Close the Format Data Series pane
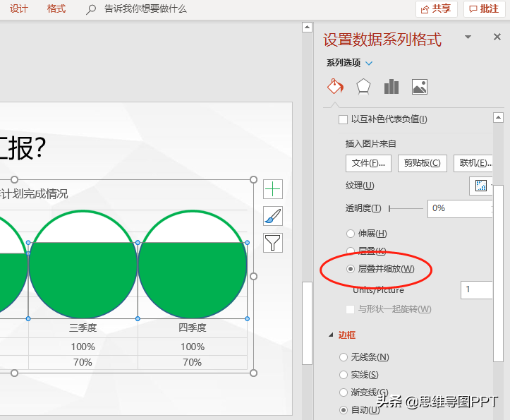510x420 pixels. coord(497,37)
